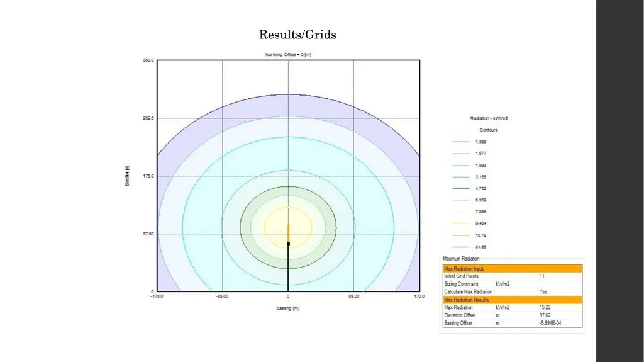Click the 'Easting Offset' row label
The width and height of the screenshot is (644, 362).
[x=458, y=324]
